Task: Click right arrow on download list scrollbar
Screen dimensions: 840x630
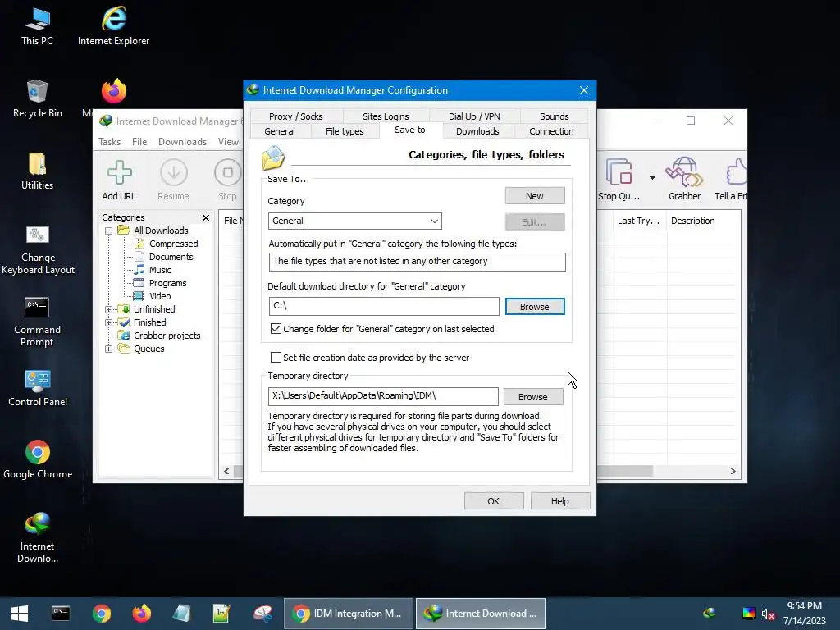Action: (733, 472)
